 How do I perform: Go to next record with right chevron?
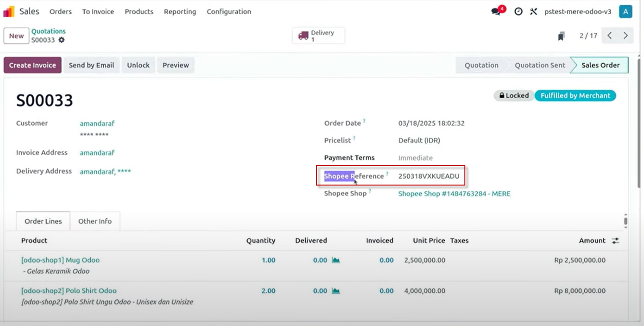pyautogui.click(x=626, y=36)
